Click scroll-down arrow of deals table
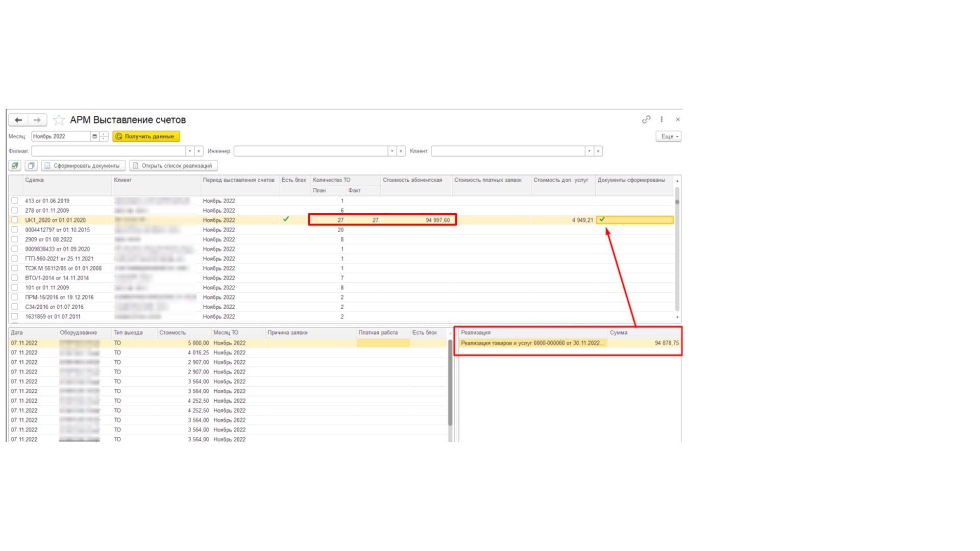Screen dimensions: 980x551 677,317
